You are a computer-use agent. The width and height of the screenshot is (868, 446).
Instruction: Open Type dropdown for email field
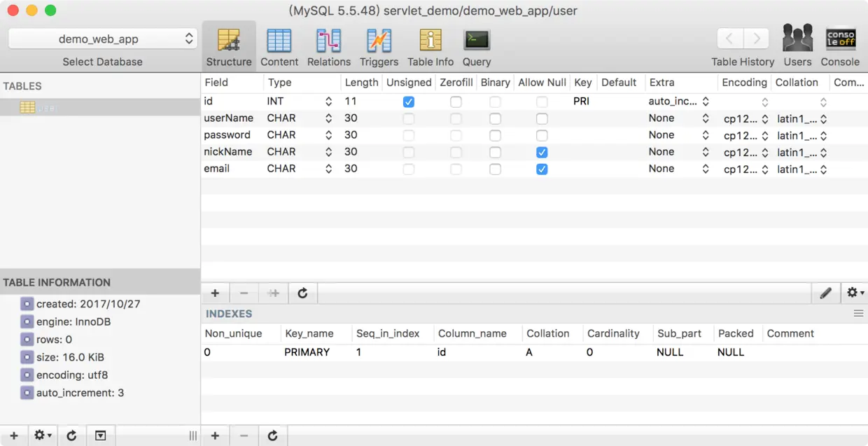(328, 169)
